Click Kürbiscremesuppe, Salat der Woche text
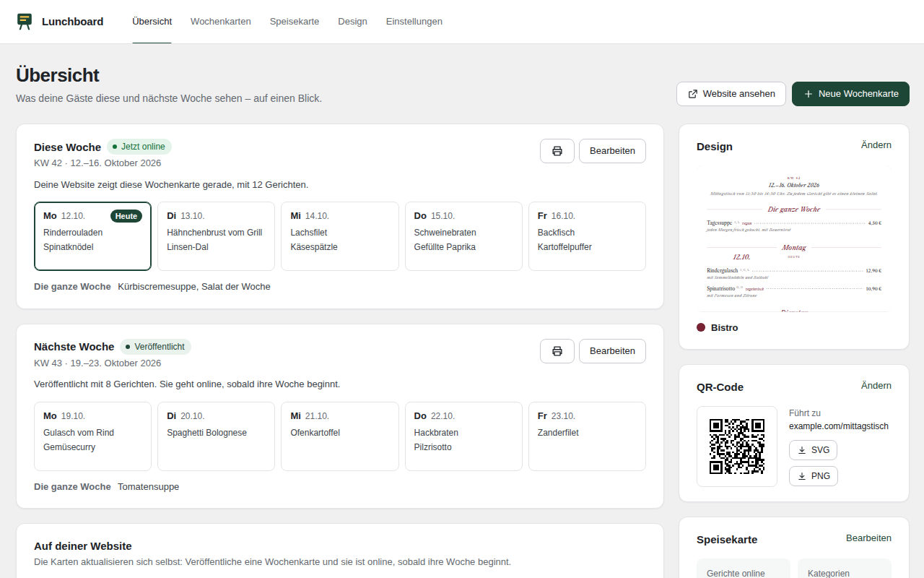 point(194,287)
